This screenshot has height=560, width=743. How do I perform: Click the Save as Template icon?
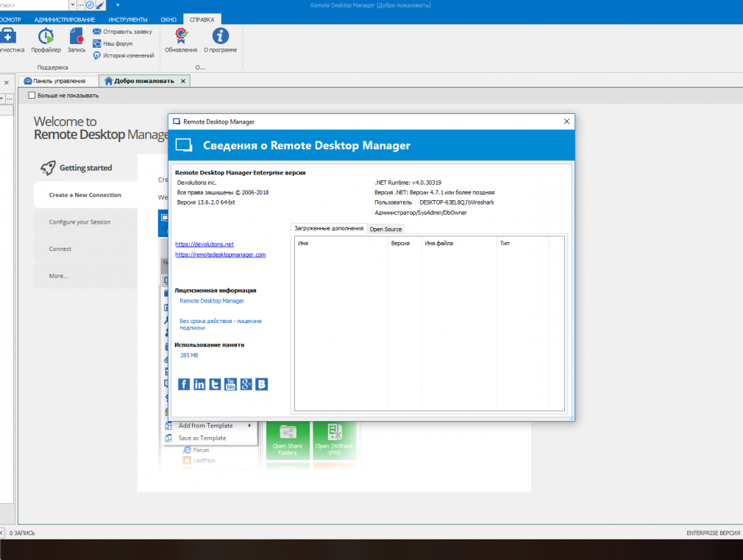pyautogui.click(x=168, y=438)
